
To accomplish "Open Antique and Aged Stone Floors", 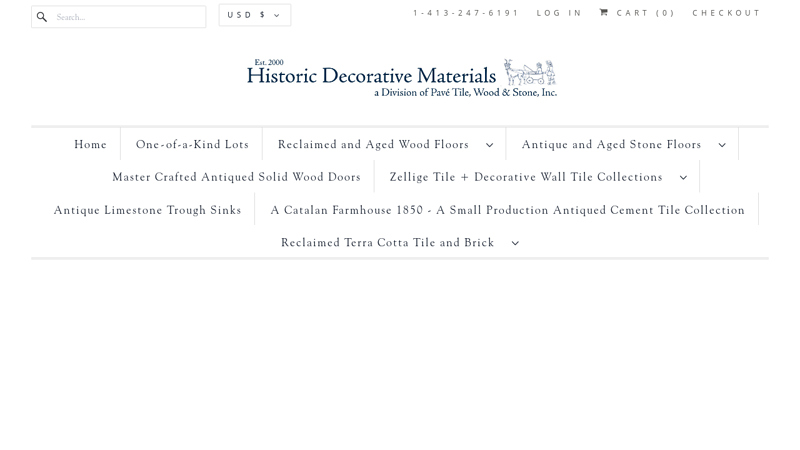I will [x=611, y=144].
